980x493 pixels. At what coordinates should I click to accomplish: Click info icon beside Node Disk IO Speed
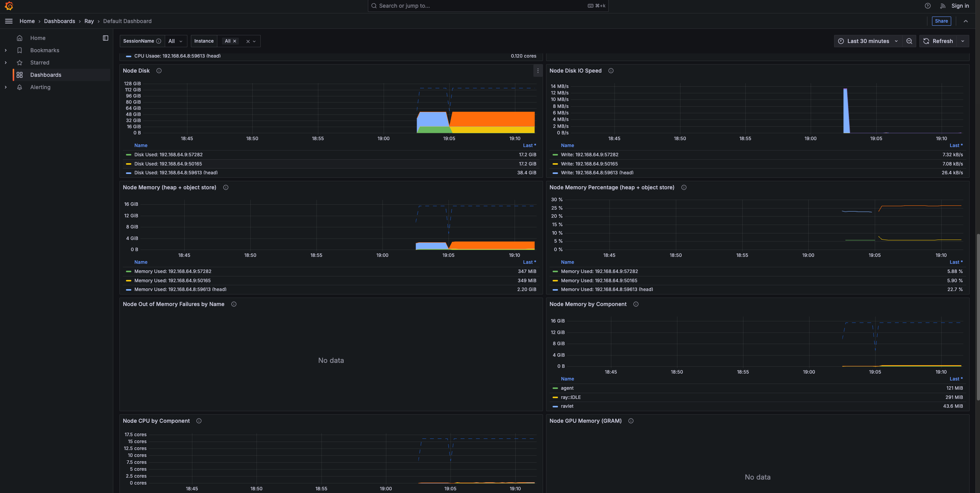pyautogui.click(x=611, y=71)
